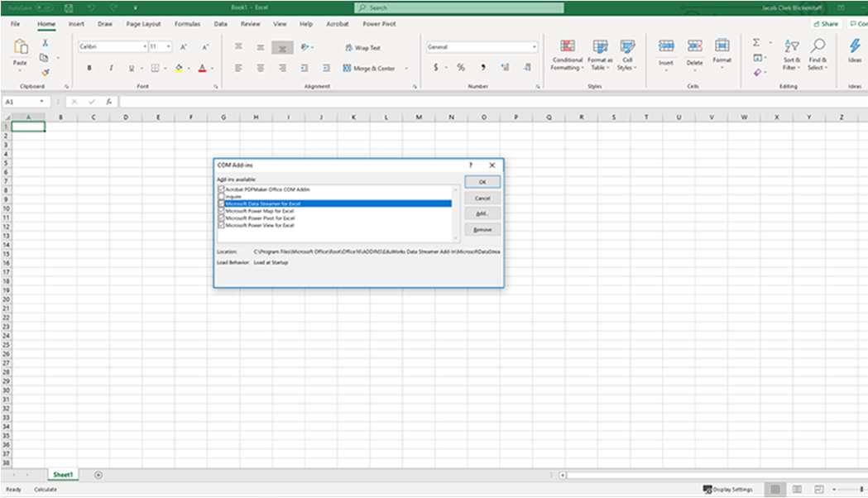Open Cell Styles dropdown
The height and width of the screenshot is (498, 868).
(627, 55)
